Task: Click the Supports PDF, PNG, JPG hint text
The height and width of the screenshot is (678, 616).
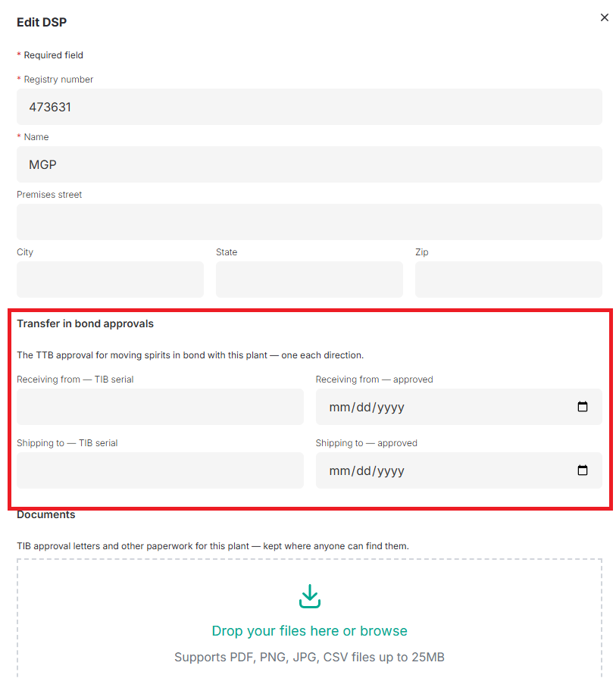Action: pos(309,658)
